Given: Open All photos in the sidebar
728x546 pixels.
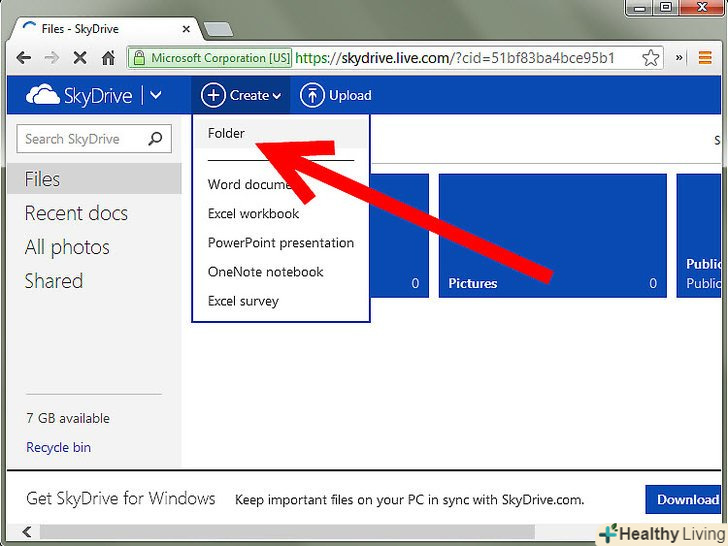Looking at the screenshot, I should pos(67,247).
